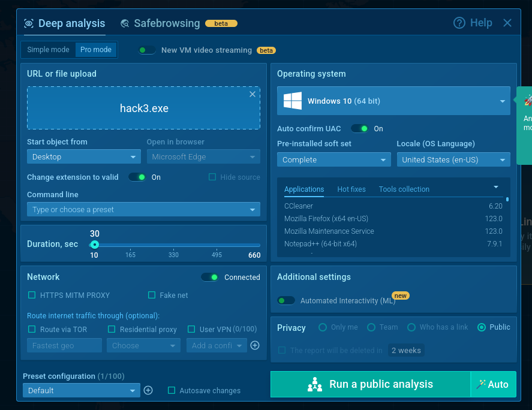Screen dimensions: 532x410
Task: Open the Applications tab
Action: pos(304,189)
